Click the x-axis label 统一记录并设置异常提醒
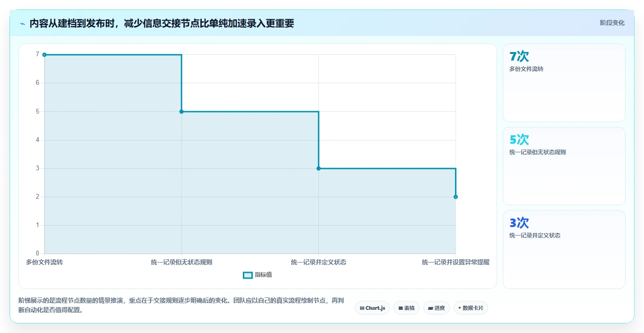644x333 pixels. [x=455, y=262]
